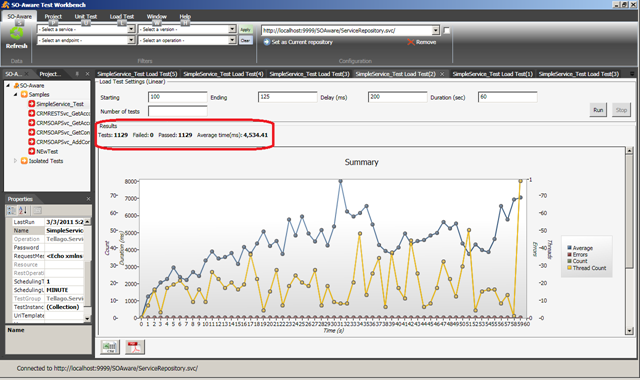Open the SO-Aware ribbon tab
640x380 pixels.
coord(19,16)
